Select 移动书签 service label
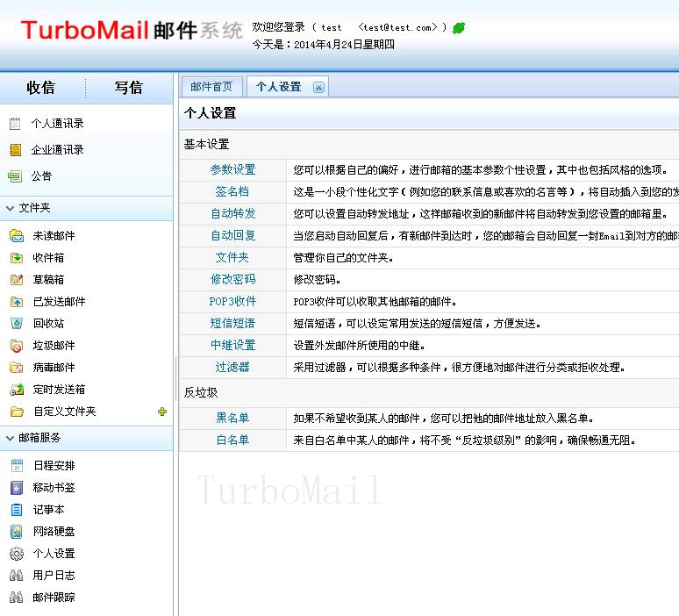This screenshot has height=616, width=679. pyautogui.click(x=54, y=488)
